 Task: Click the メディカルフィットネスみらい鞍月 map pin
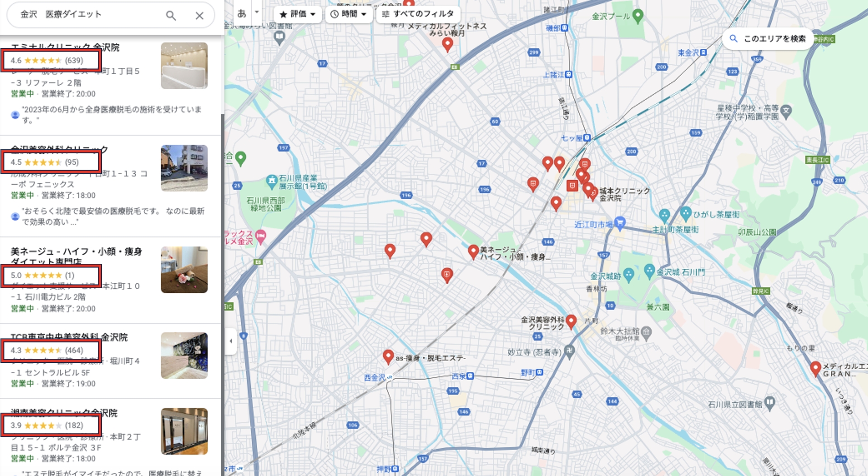tap(447, 44)
